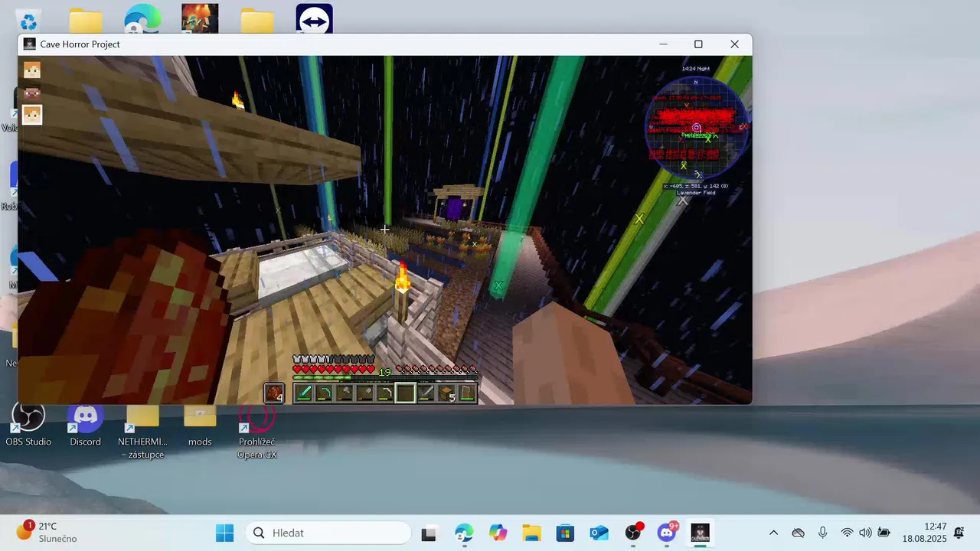980x551 pixels.
Task: Open the Microsoft Edge desktop shortcut
Action: point(143,19)
